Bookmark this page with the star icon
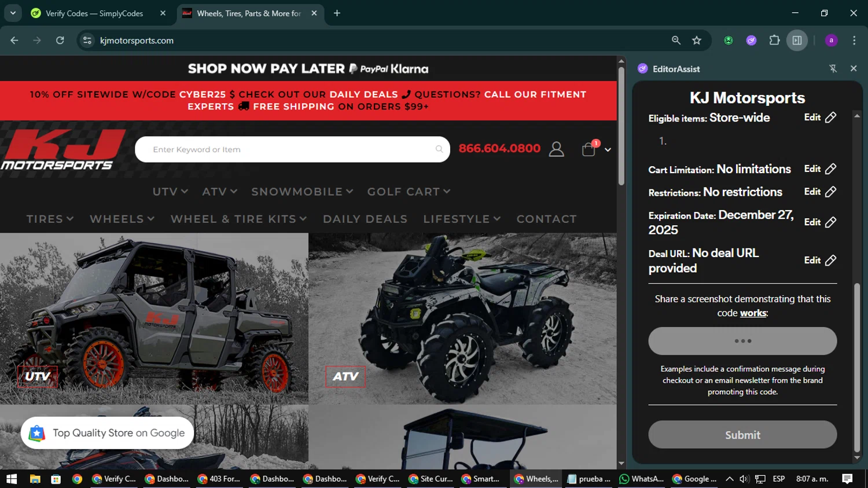 point(697,41)
